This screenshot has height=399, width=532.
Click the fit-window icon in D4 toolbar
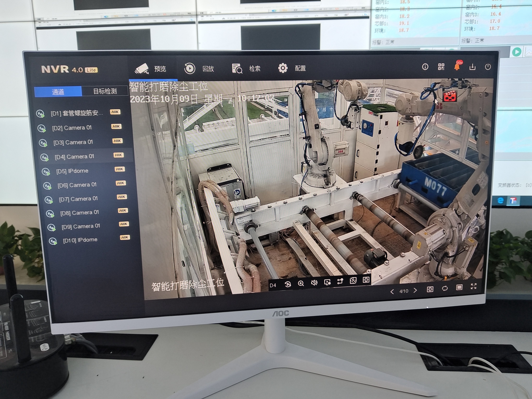tap(366, 279)
